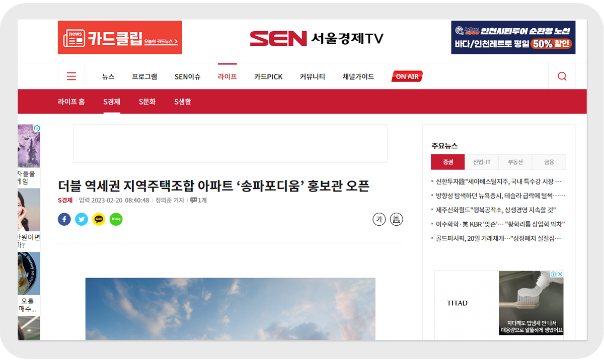Open the comment bubble count

pos(199,200)
